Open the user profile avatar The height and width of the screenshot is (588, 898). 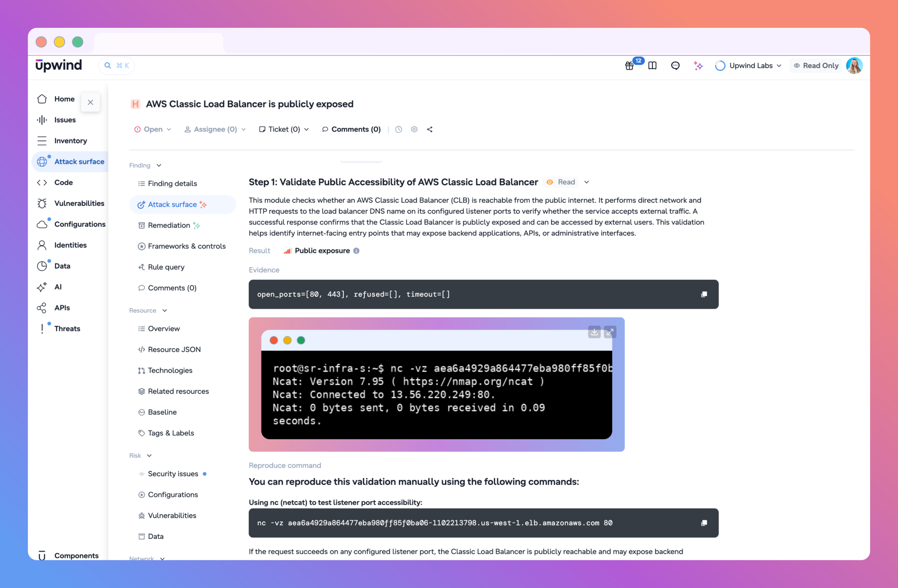tap(854, 66)
